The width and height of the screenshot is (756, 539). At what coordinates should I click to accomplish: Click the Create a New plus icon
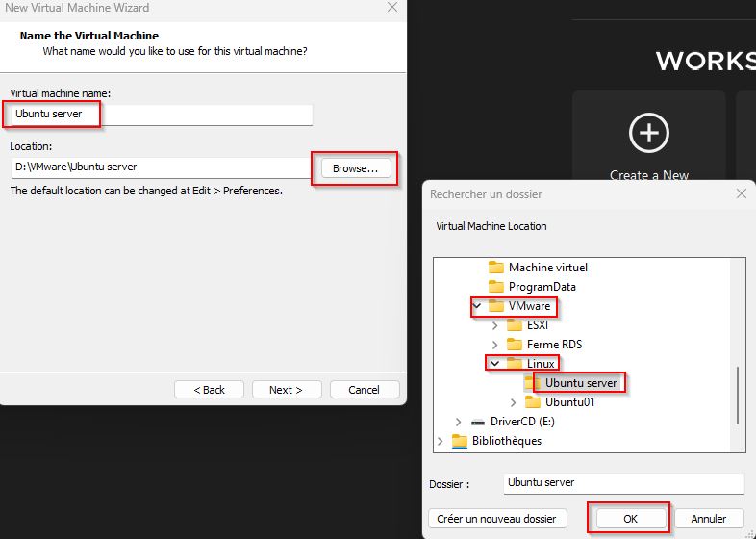(x=649, y=133)
